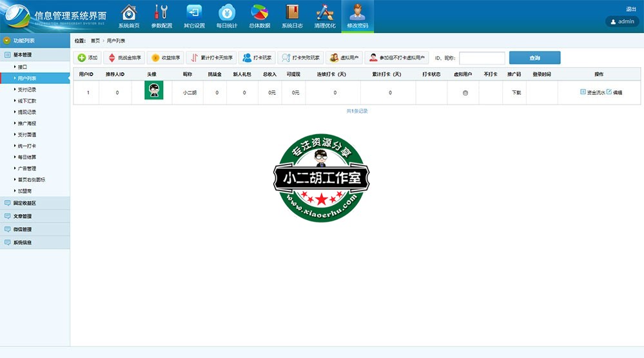This screenshot has height=358, width=644.
Task: Open 系统日志 book icon
Action: pos(292,15)
